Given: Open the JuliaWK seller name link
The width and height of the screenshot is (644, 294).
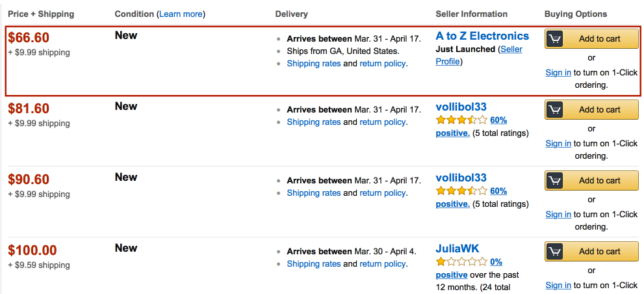Looking at the screenshot, I should (x=457, y=248).
